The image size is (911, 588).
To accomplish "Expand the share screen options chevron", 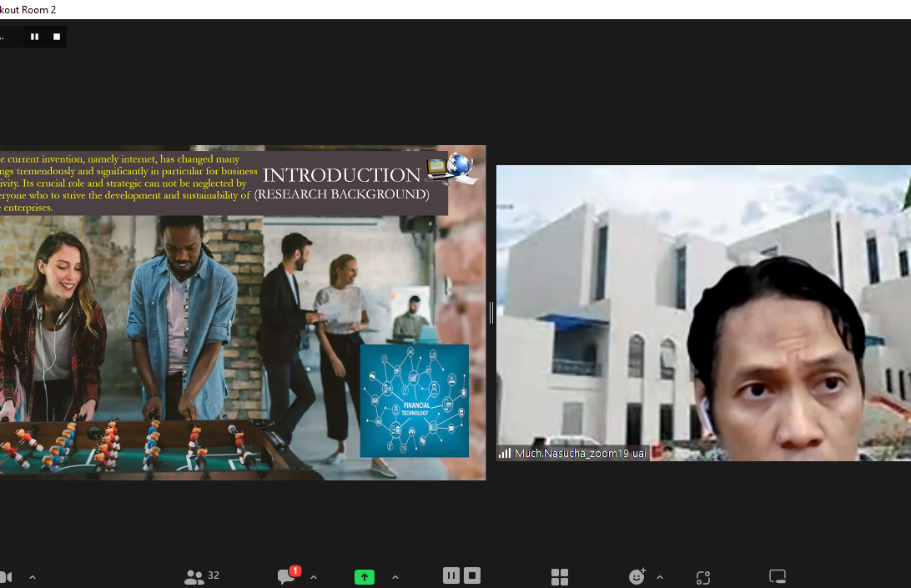I will point(395,577).
